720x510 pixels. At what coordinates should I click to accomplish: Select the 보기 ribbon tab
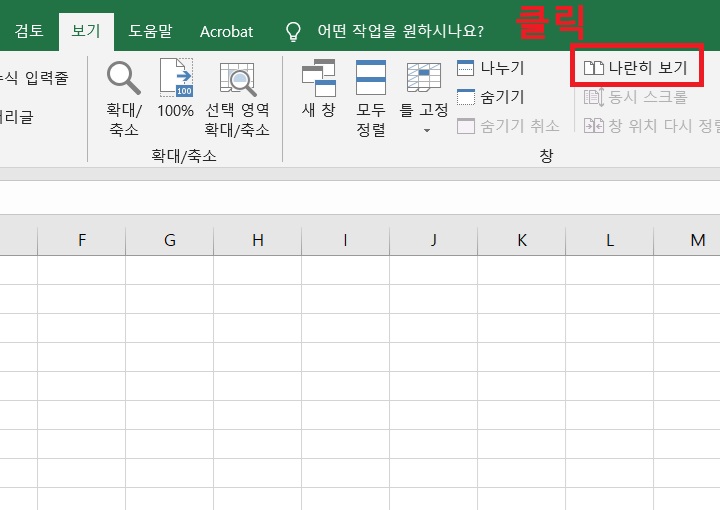tap(86, 31)
